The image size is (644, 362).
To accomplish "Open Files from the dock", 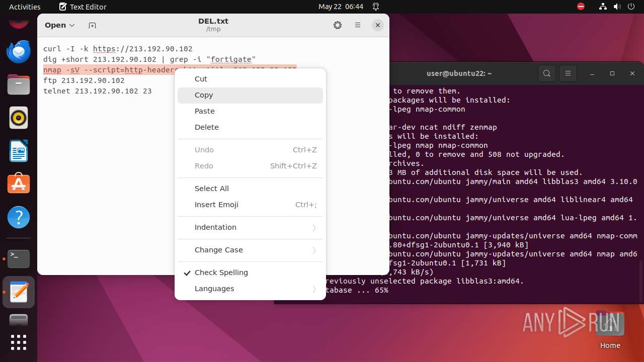I will (x=19, y=84).
